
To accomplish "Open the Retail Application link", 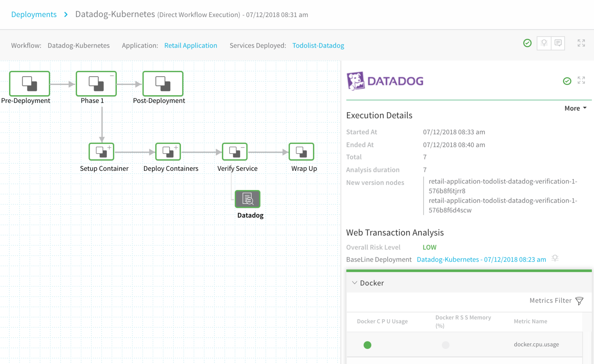I will tap(191, 46).
